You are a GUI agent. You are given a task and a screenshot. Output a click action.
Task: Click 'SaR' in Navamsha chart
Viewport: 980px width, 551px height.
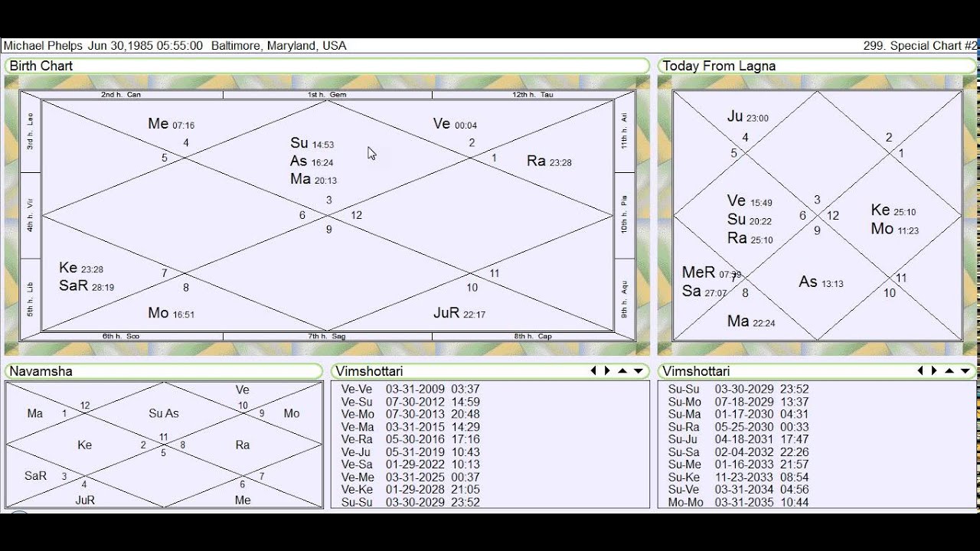click(x=35, y=476)
